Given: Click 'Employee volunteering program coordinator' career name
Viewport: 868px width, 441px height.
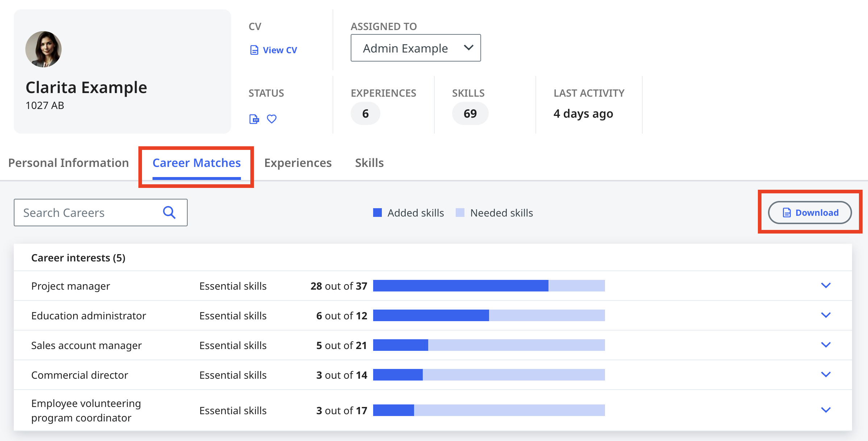Looking at the screenshot, I should tap(86, 411).
